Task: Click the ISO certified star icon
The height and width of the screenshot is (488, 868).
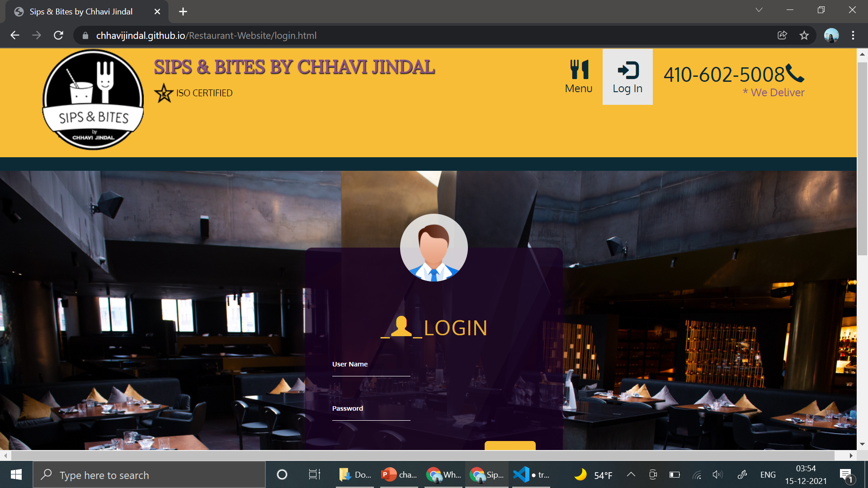Action: pyautogui.click(x=164, y=93)
